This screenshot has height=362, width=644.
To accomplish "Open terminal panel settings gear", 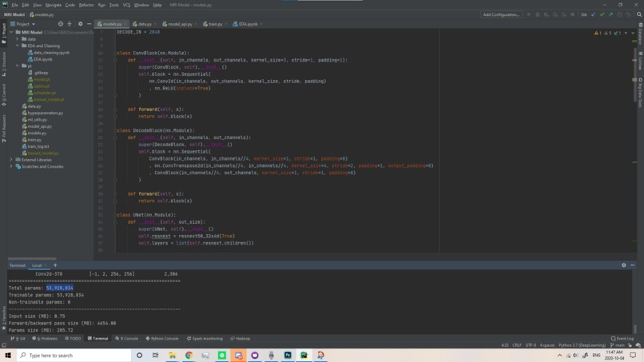I will tap(624, 265).
